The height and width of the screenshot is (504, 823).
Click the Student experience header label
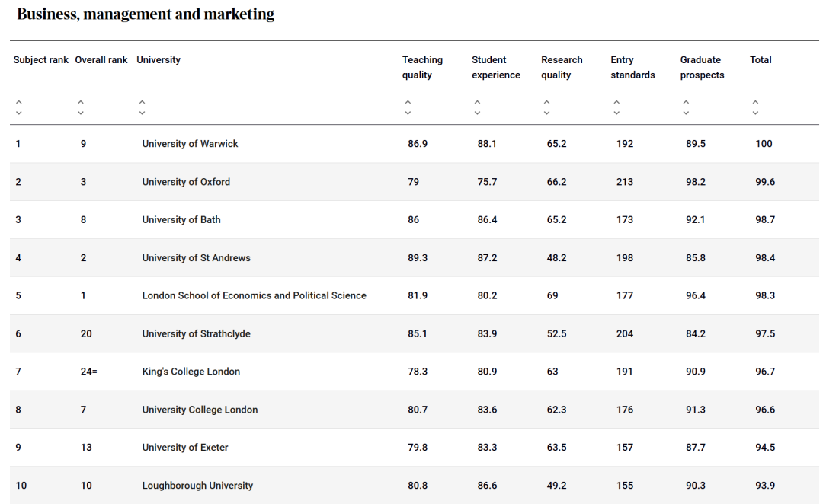point(496,67)
